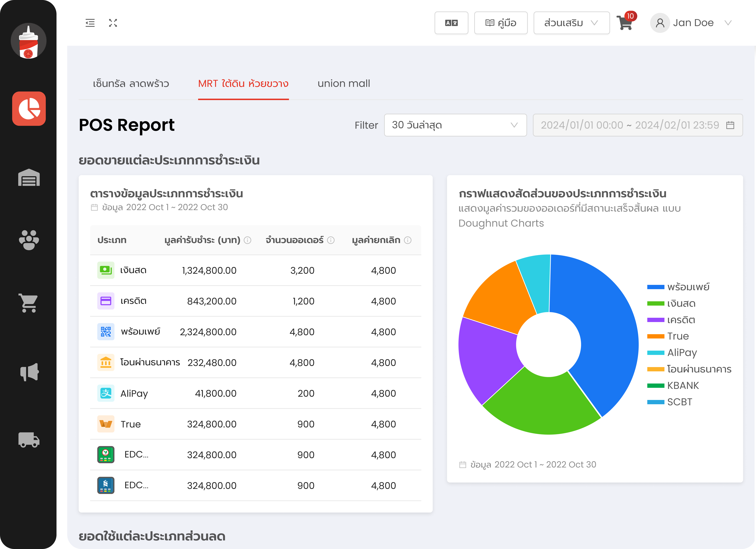Open the shopping cart sidebar icon

[x=28, y=303]
